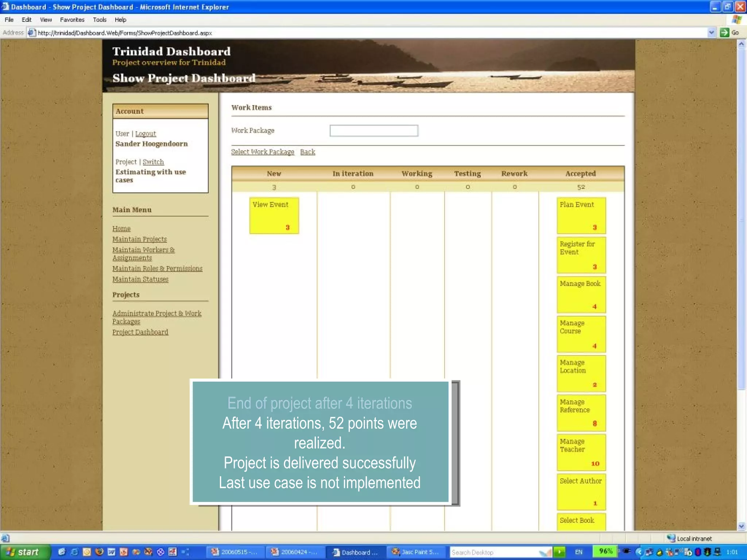747x560 pixels.
Task: Click scrollbar down arrow
Action: point(741,526)
